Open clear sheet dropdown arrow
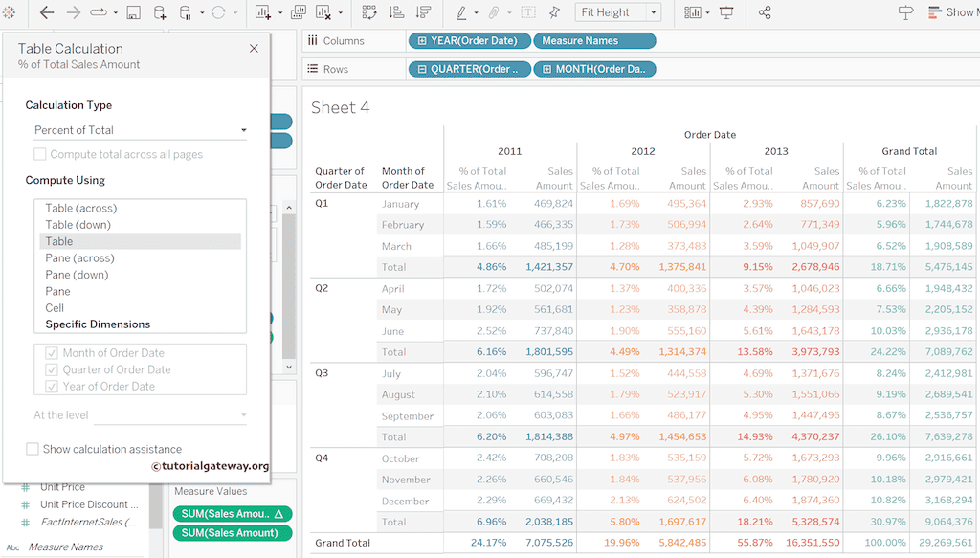 pos(340,12)
